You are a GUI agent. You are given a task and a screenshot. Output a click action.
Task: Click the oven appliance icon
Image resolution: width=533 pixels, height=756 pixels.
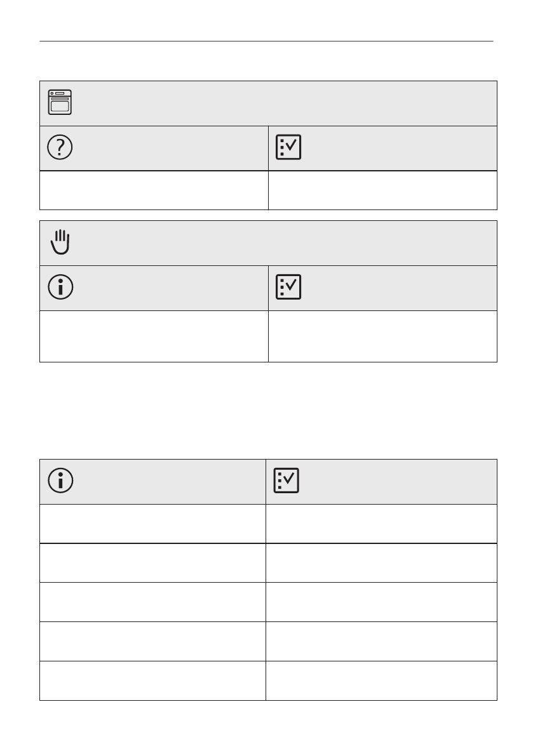[60, 102]
